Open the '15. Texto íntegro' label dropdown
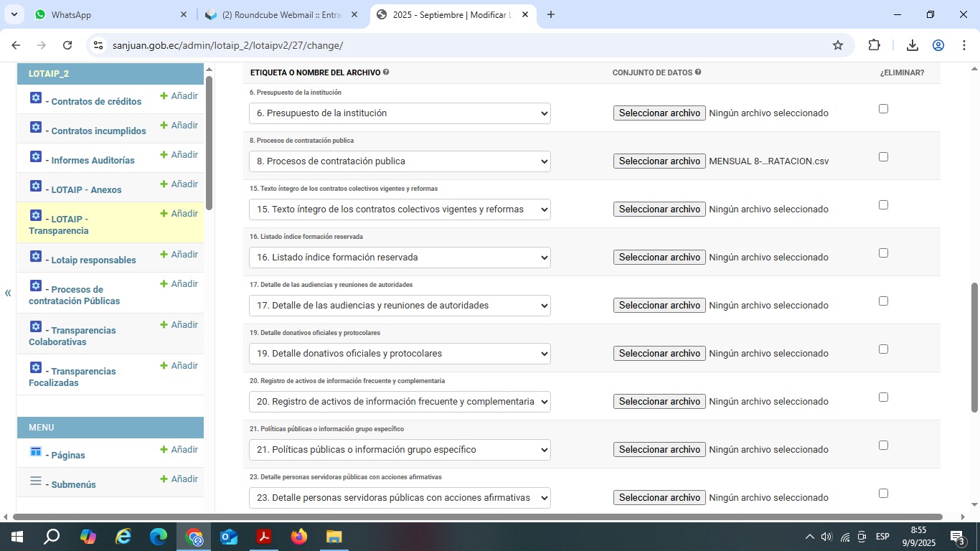The image size is (980, 551). [399, 209]
